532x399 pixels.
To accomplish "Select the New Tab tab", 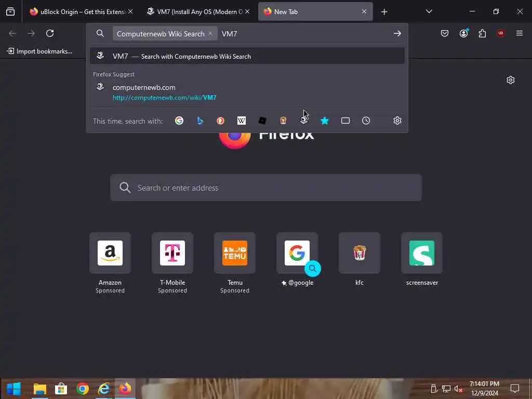I will click(315, 12).
